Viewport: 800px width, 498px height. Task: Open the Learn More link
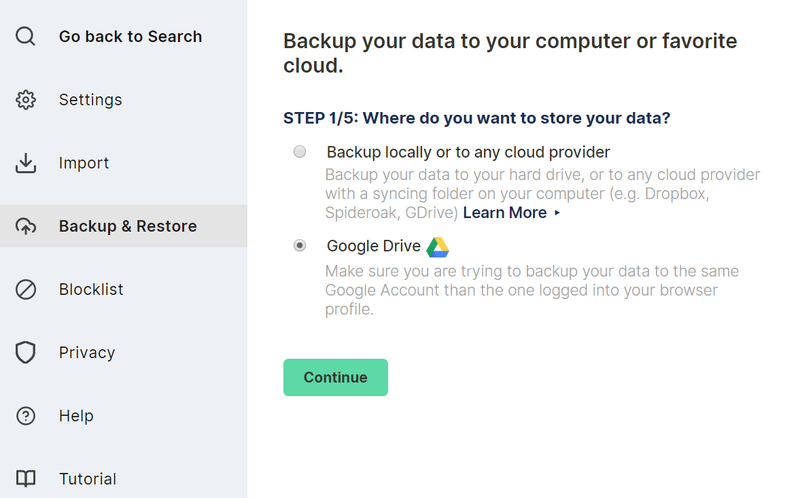click(504, 213)
